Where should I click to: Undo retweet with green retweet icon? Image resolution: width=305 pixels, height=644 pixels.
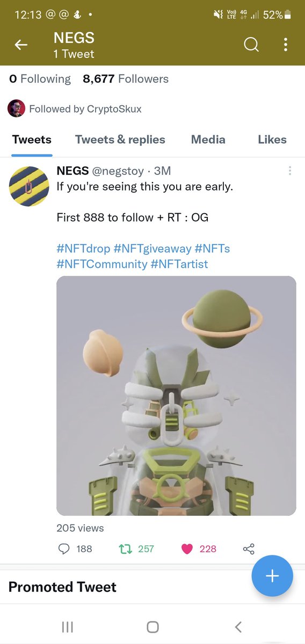(x=125, y=548)
